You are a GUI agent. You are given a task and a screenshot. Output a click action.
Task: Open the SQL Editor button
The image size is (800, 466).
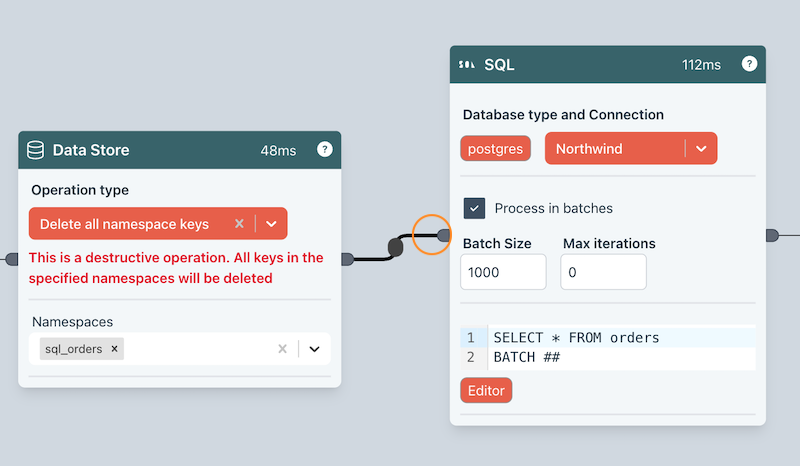pyautogui.click(x=486, y=390)
